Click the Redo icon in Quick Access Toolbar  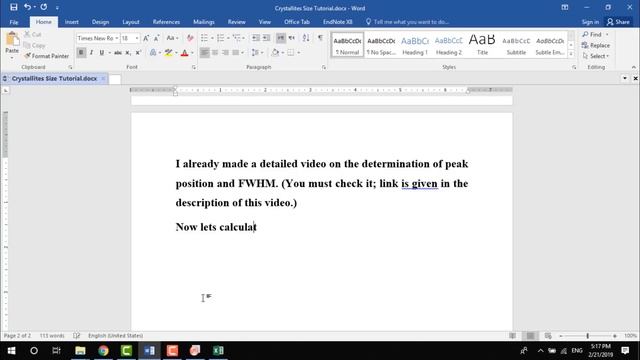44,7
